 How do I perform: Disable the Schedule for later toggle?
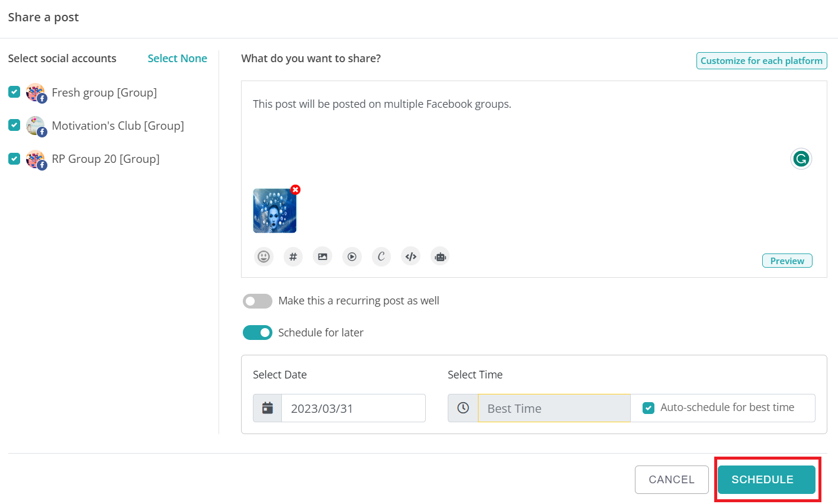[257, 332]
